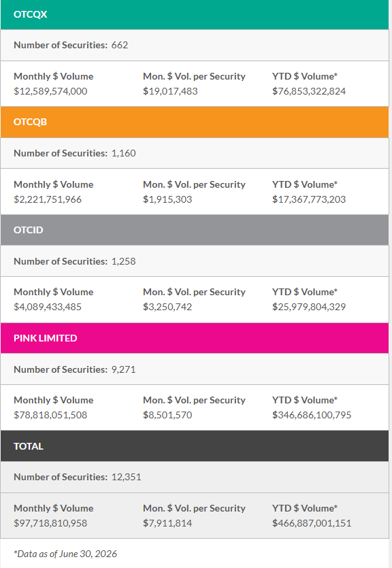Select total securities count 12,351
The height and width of the screenshot is (568, 392).
pyautogui.click(x=126, y=477)
